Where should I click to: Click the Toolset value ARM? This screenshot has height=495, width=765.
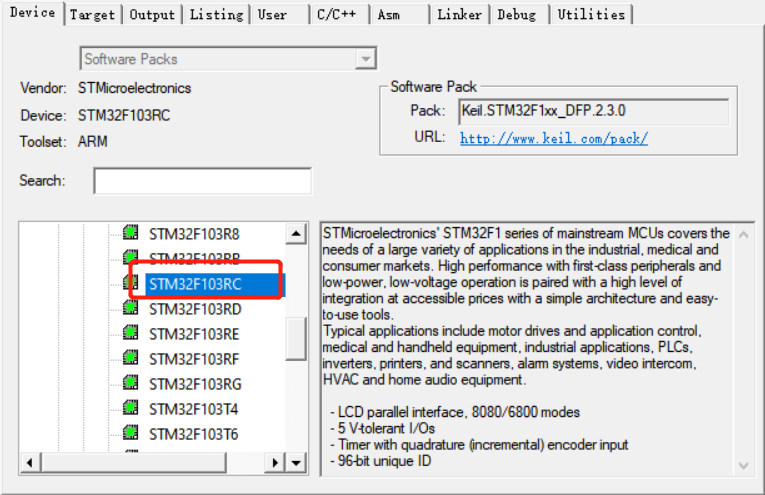point(93,141)
